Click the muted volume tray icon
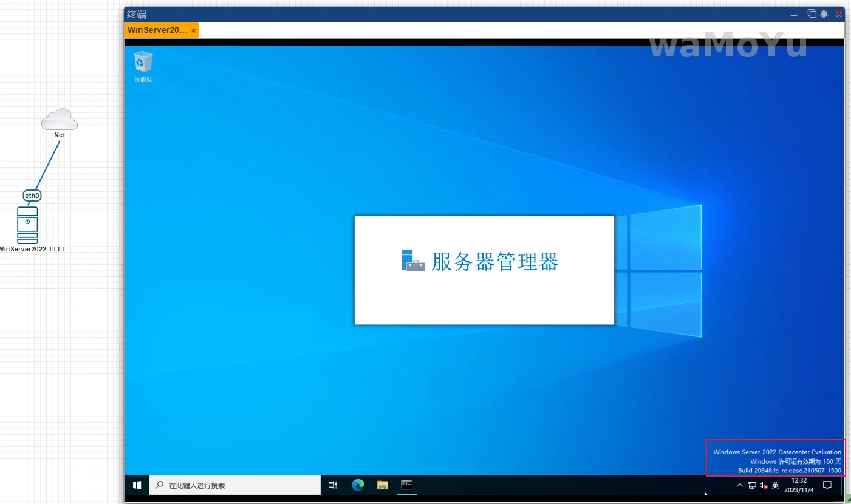This screenshot has height=504, width=851. click(764, 486)
